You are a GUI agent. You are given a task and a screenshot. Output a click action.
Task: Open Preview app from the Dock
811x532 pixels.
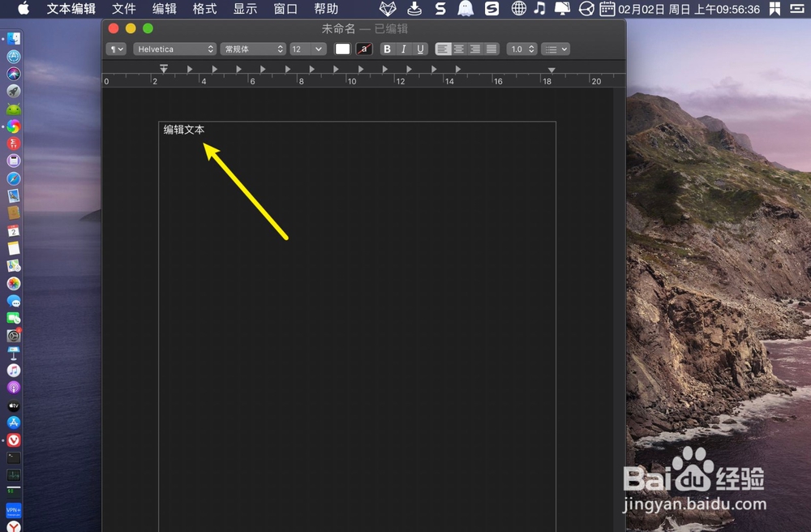pos(14,196)
